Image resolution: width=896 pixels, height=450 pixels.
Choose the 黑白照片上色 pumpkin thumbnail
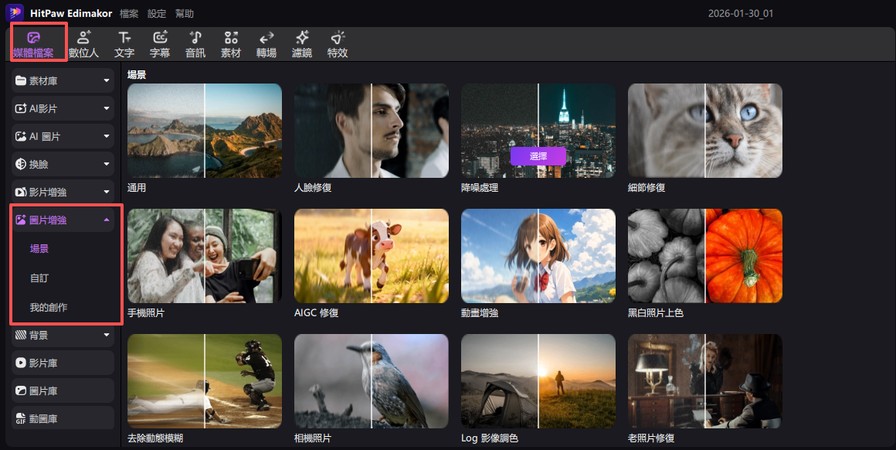click(704, 255)
